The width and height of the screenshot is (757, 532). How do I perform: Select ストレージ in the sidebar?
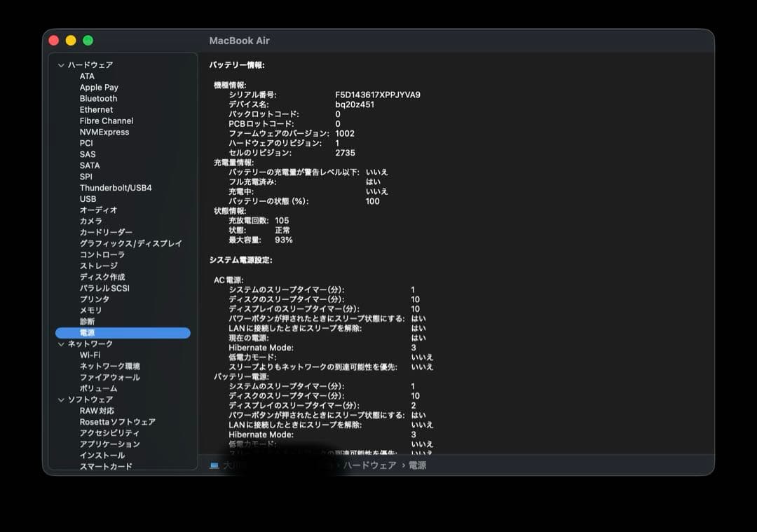[99, 266]
